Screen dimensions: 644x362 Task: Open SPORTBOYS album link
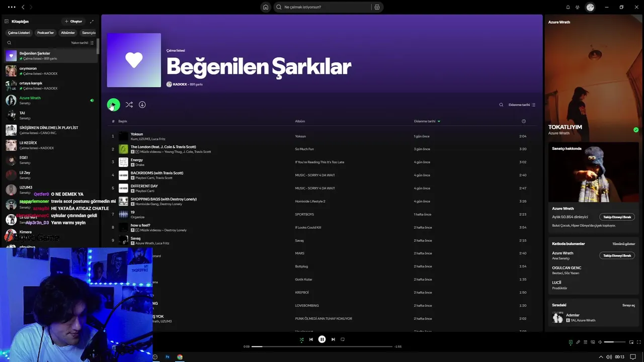pos(304,214)
